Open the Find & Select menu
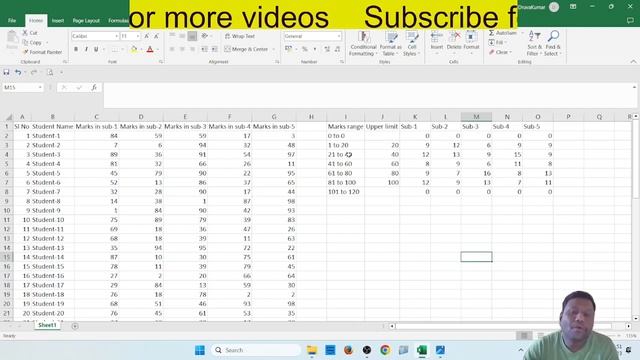640x360 pixels. [553, 43]
